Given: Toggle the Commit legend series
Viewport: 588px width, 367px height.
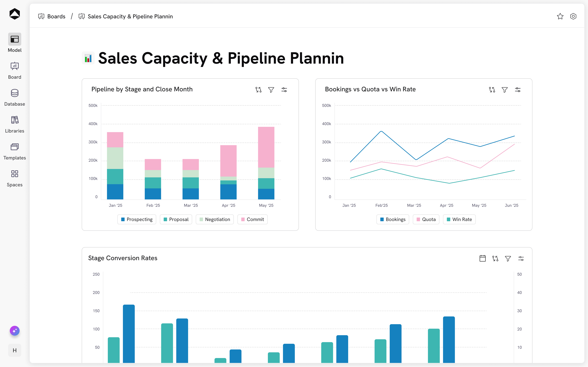Looking at the screenshot, I should pyautogui.click(x=252, y=219).
